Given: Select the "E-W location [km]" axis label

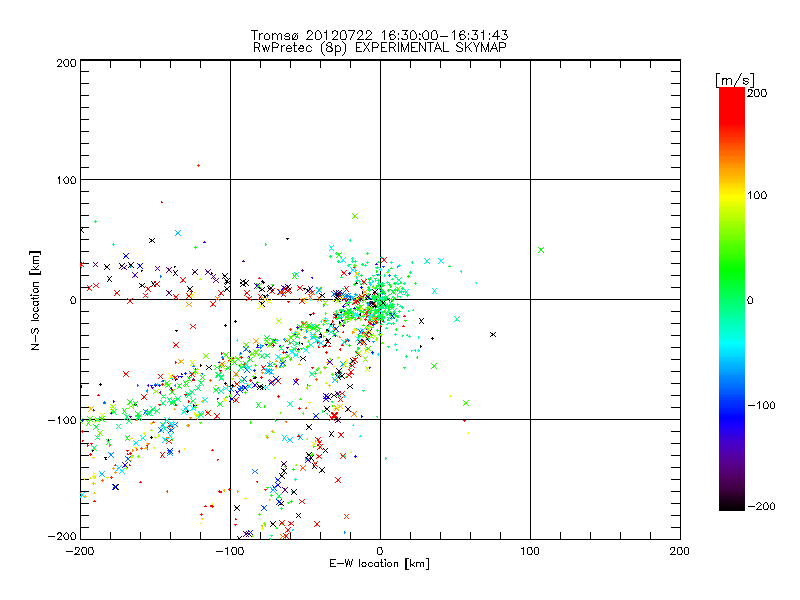Looking at the screenshot, I should pyautogui.click(x=379, y=564).
